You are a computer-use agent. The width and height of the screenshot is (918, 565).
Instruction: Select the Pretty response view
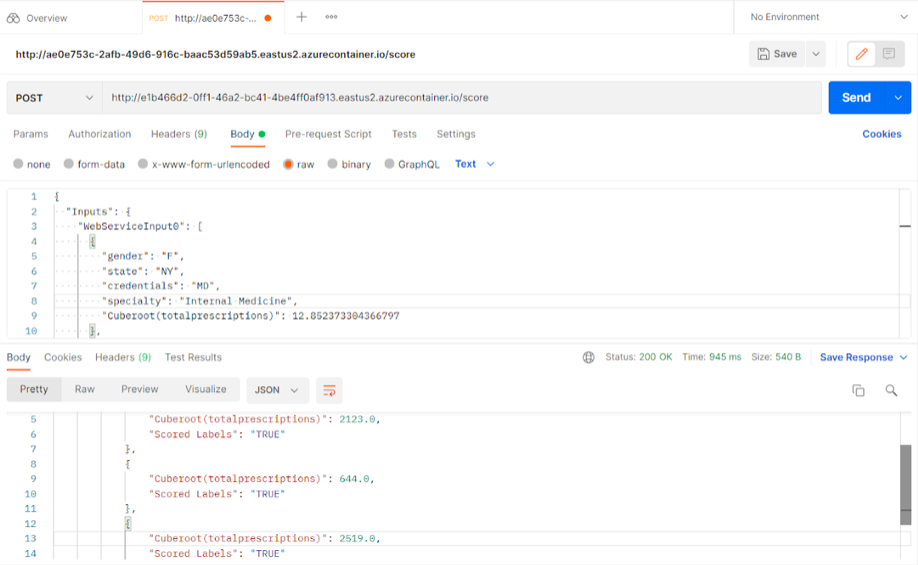pos(34,389)
